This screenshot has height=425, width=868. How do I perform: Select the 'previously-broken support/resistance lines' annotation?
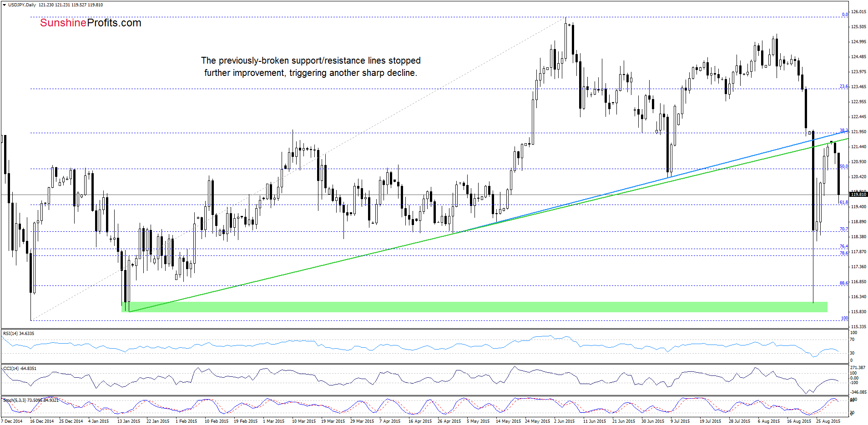(x=311, y=66)
